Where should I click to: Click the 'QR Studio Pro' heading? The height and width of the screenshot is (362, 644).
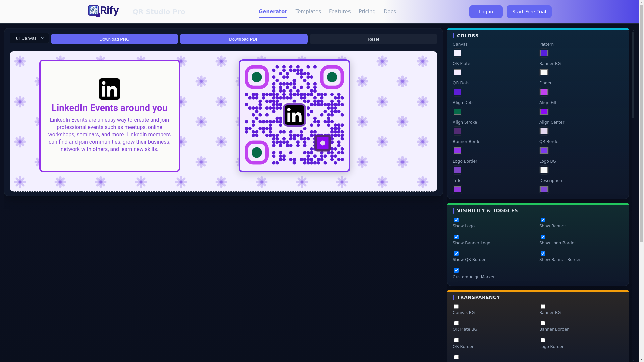pyautogui.click(x=159, y=12)
